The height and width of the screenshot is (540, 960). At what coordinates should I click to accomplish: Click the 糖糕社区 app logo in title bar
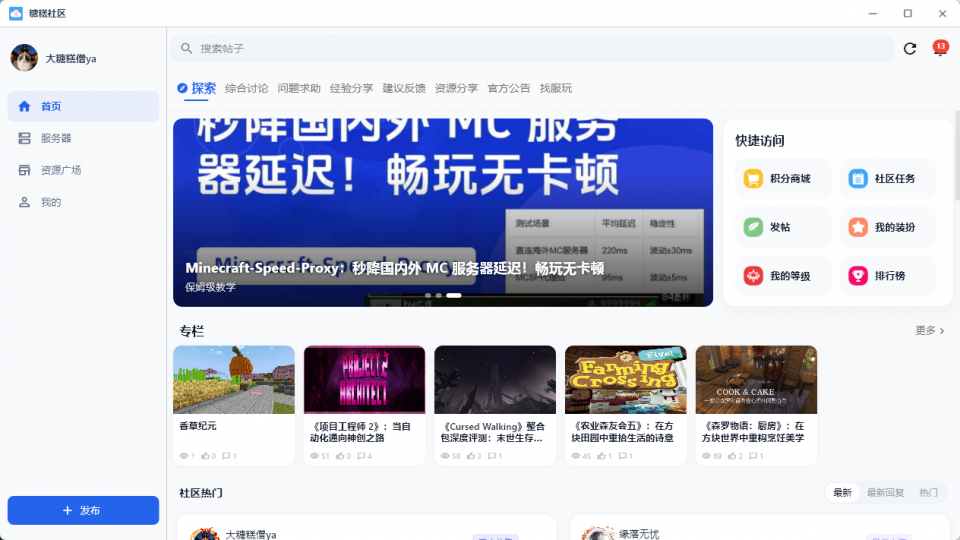point(16,13)
